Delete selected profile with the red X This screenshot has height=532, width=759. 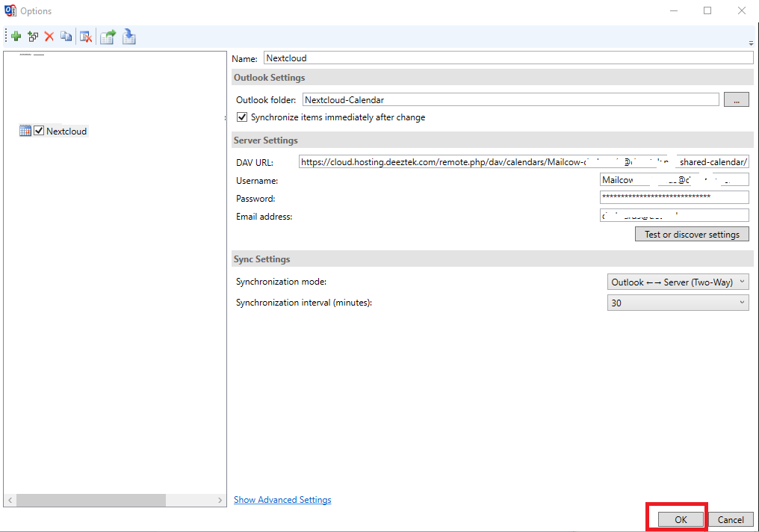point(49,37)
